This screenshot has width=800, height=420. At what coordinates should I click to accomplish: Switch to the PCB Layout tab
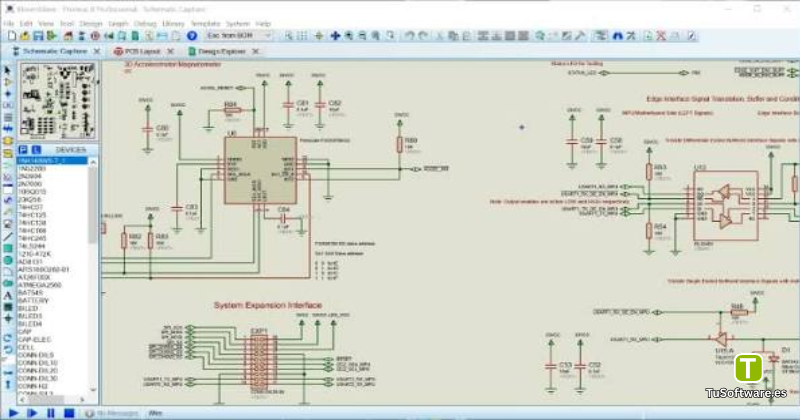coord(142,51)
